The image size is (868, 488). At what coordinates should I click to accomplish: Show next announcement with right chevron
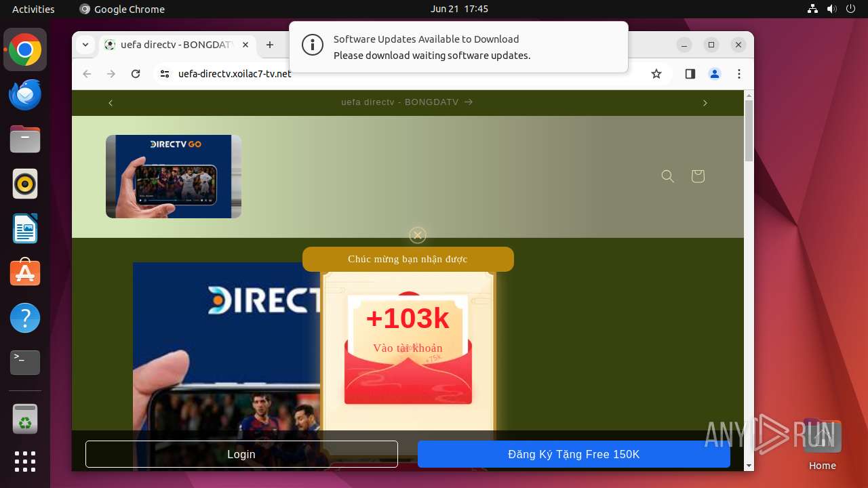pos(705,103)
